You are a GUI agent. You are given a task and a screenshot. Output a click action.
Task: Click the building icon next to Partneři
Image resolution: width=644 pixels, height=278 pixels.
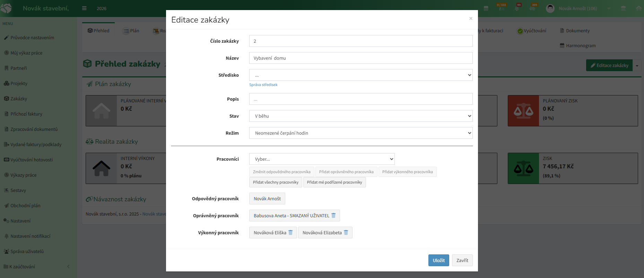6,68
